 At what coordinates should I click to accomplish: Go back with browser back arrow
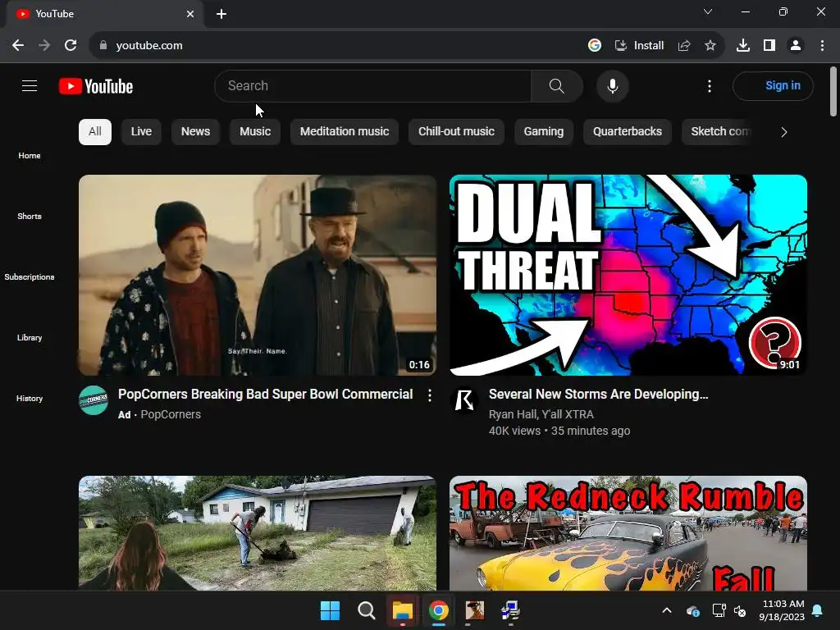(18, 46)
